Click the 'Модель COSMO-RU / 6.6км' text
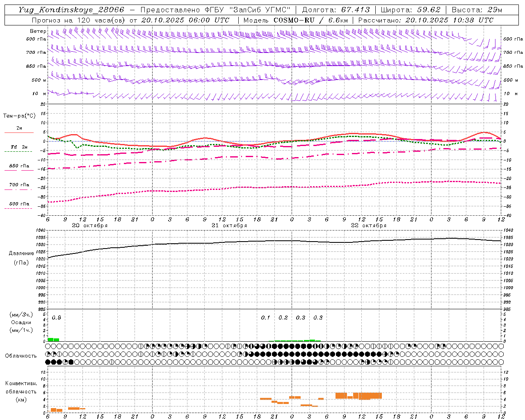The height and width of the screenshot is (420, 525). [x=295, y=20]
